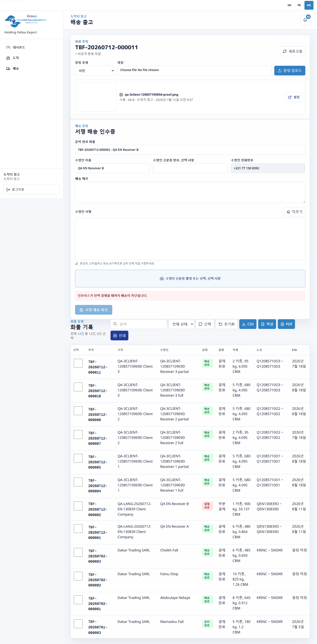
Task: Click the Holding Fallou Export logo
Action: 26,21
